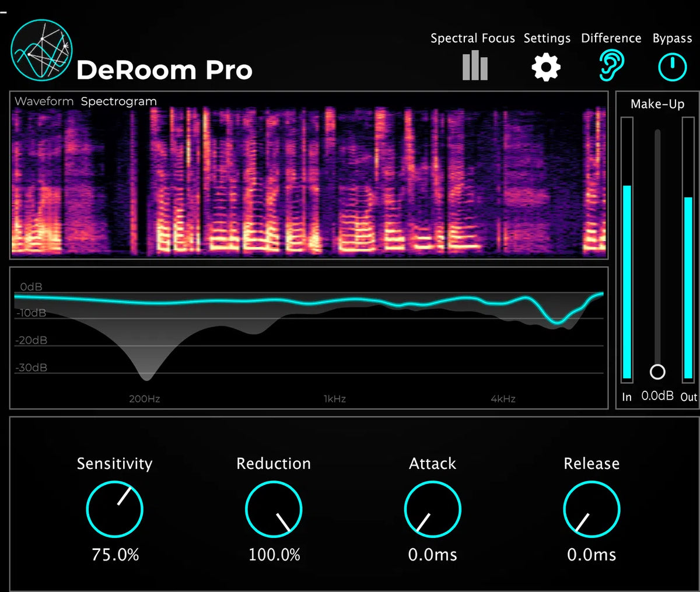Adjust the Make-Up gain slider knob
Screen dimensions: 700x592
[x=657, y=372]
